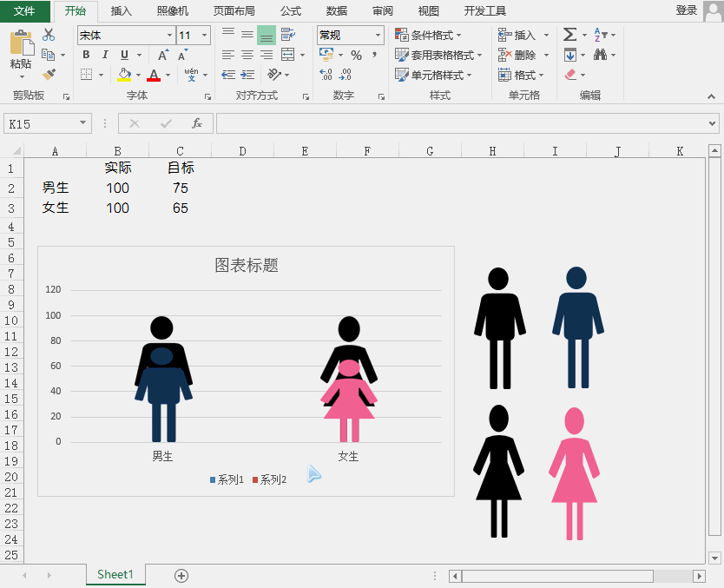Expand the formula bar chevron
724x588 pixels.
tap(712, 123)
